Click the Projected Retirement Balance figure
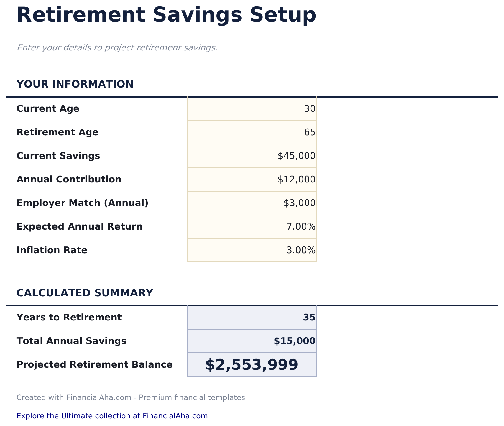 252,364
